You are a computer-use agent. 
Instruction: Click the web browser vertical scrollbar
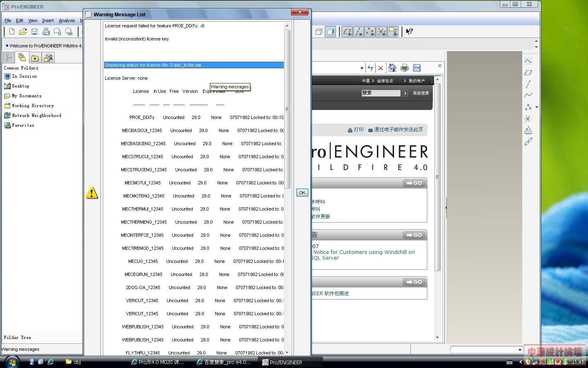click(437, 177)
